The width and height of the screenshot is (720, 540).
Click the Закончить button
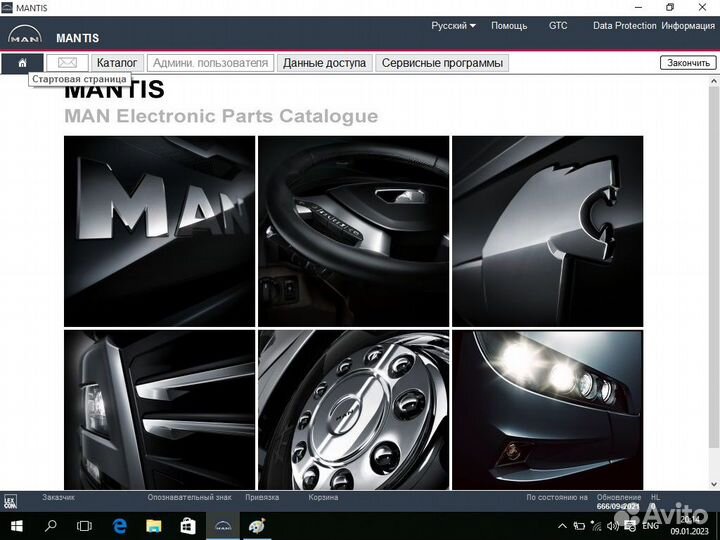(688, 62)
